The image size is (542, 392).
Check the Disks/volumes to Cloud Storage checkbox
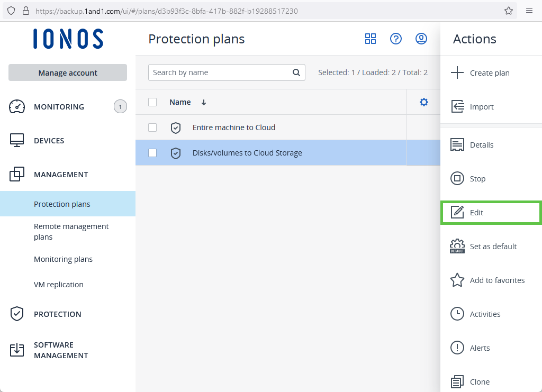click(152, 153)
